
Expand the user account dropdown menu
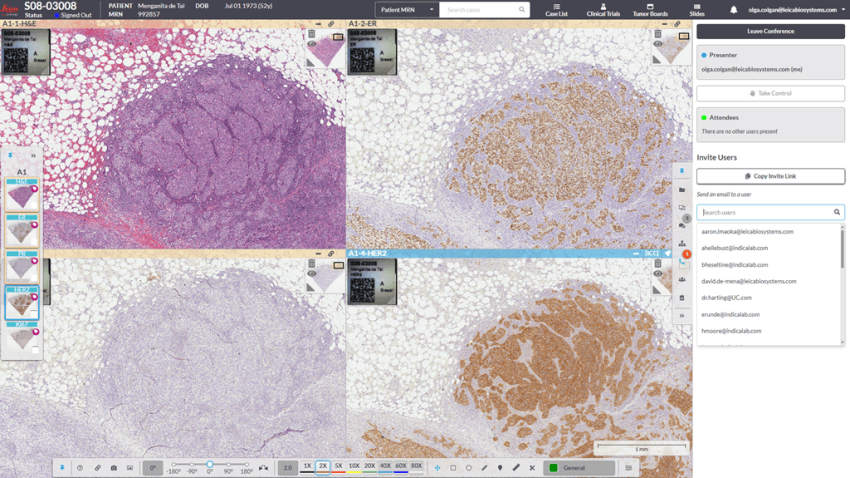(843, 10)
